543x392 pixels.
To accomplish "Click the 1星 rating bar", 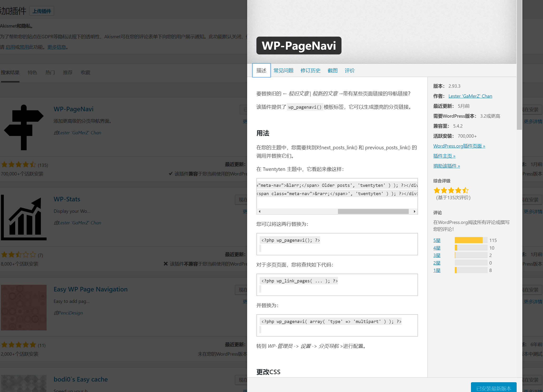I will click(471, 270).
